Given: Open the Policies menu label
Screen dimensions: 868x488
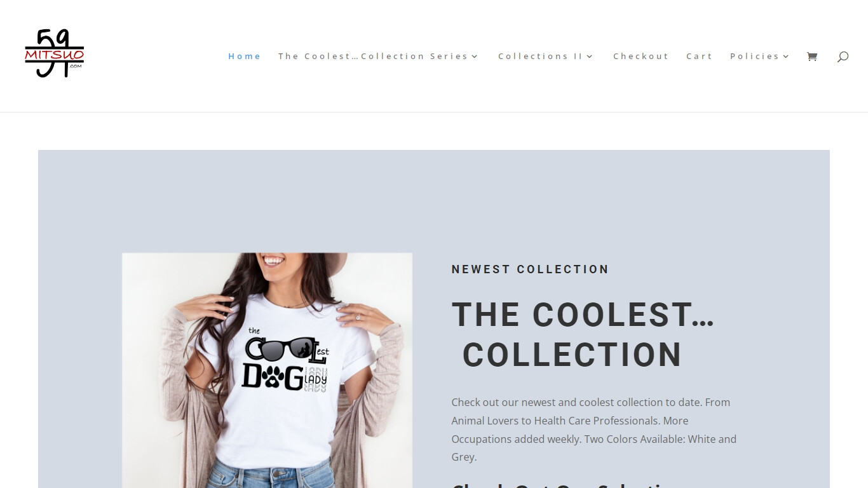Looking at the screenshot, I should point(755,56).
